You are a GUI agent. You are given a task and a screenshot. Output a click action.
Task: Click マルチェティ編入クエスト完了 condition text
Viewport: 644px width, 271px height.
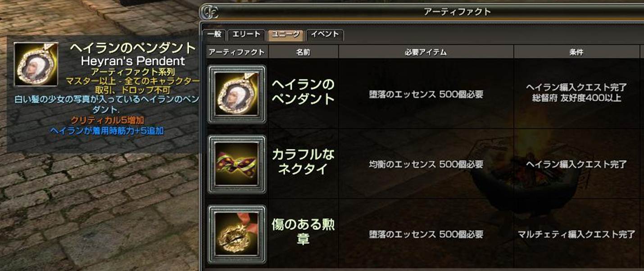[576, 235]
